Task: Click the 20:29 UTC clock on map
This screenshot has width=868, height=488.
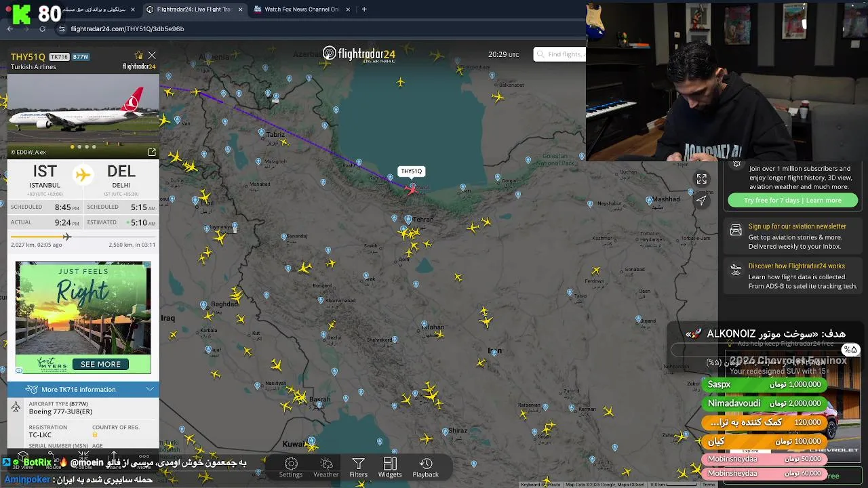Action: click(503, 54)
